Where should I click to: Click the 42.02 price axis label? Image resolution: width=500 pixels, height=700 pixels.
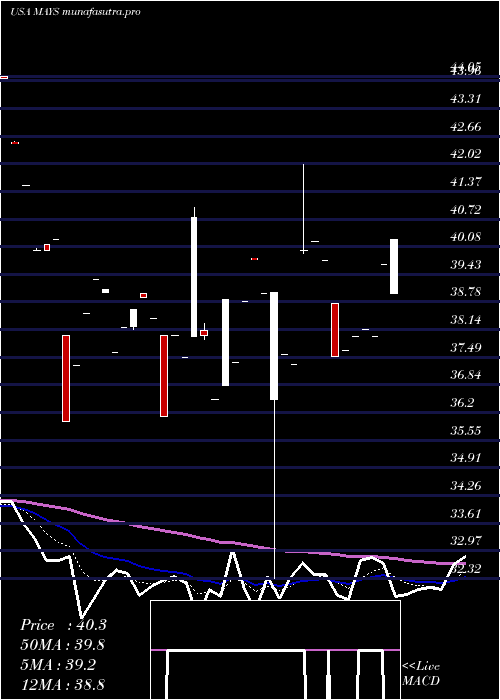click(x=466, y=154)
